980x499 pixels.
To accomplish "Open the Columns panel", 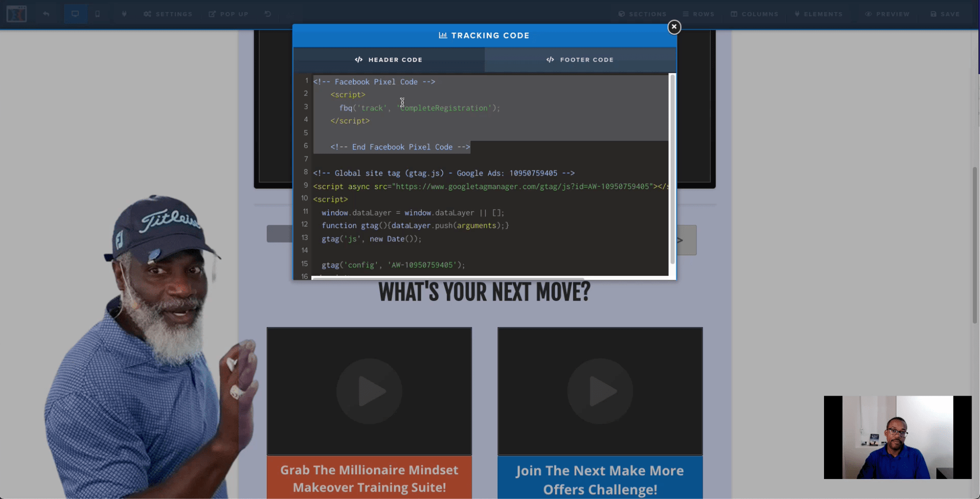I will tap(755, 14).
